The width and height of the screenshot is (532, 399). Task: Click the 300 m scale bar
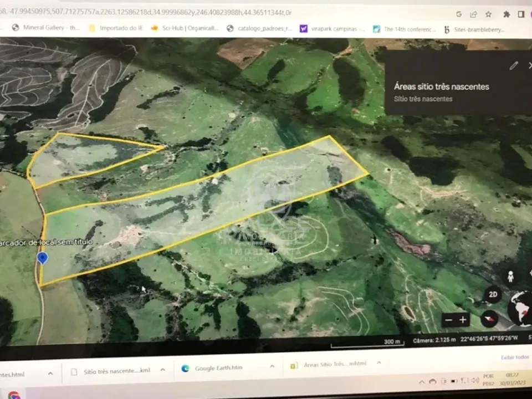(367, 344)
